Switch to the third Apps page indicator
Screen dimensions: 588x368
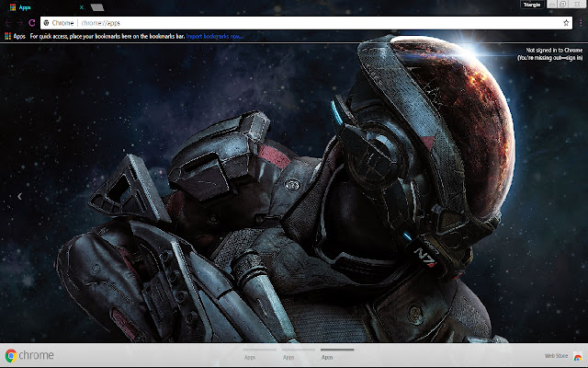pyautogui.click(x=337, y=354)
